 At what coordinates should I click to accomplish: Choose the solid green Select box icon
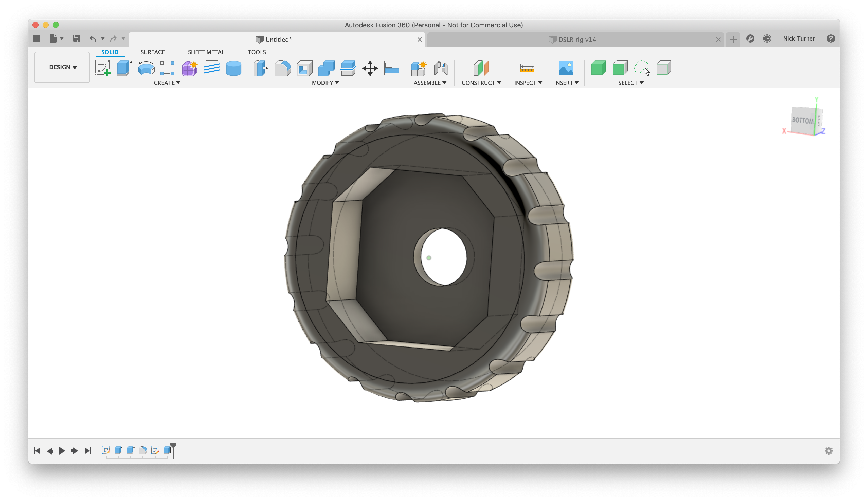(x=599, y=68)
